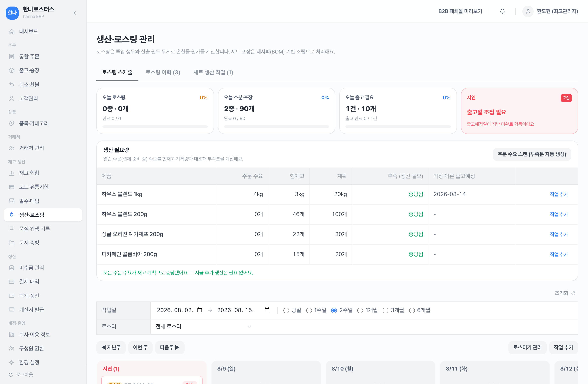Image resolution: width=588 pixels, height=384 pixels.
Task: Open the 지연 출고일 조정 필요 card
Action: coord(519,111)
